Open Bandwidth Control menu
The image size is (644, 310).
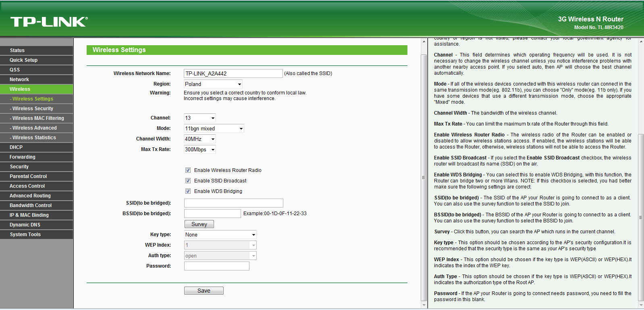tap(37, 205)
